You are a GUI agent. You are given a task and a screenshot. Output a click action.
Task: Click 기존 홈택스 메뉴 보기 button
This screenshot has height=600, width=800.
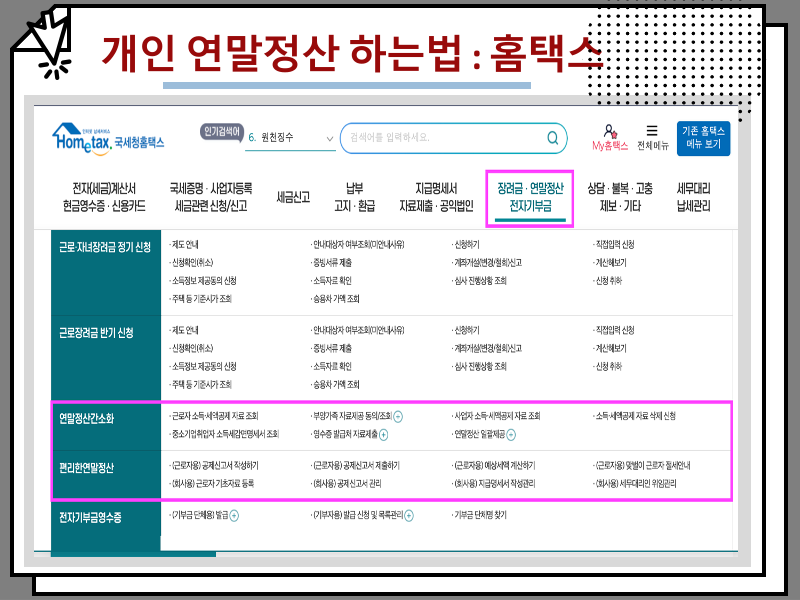pyautogui.click(x=703, y=138)
